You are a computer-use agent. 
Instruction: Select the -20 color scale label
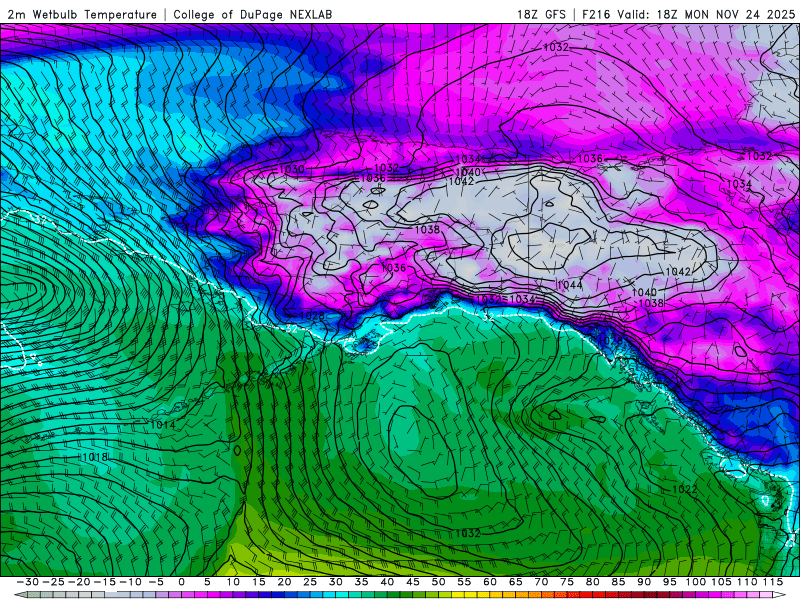pyautogui.click(x=79, y=582)
